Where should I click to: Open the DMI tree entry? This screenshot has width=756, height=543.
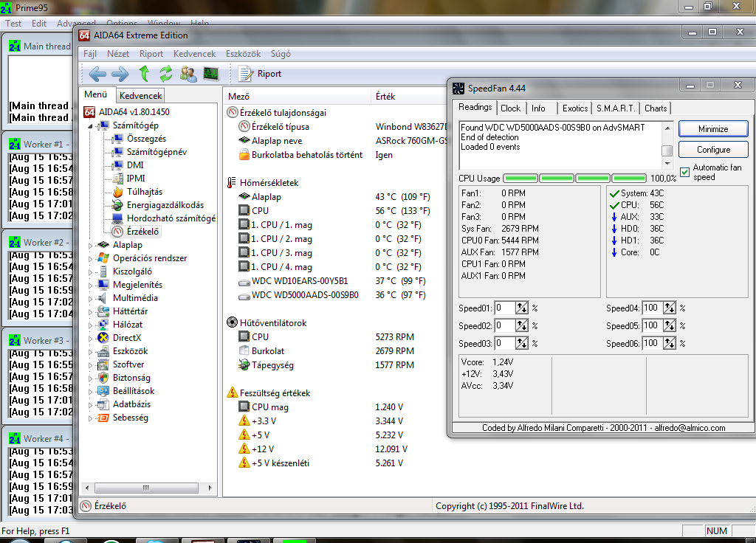tap(135, 165)
